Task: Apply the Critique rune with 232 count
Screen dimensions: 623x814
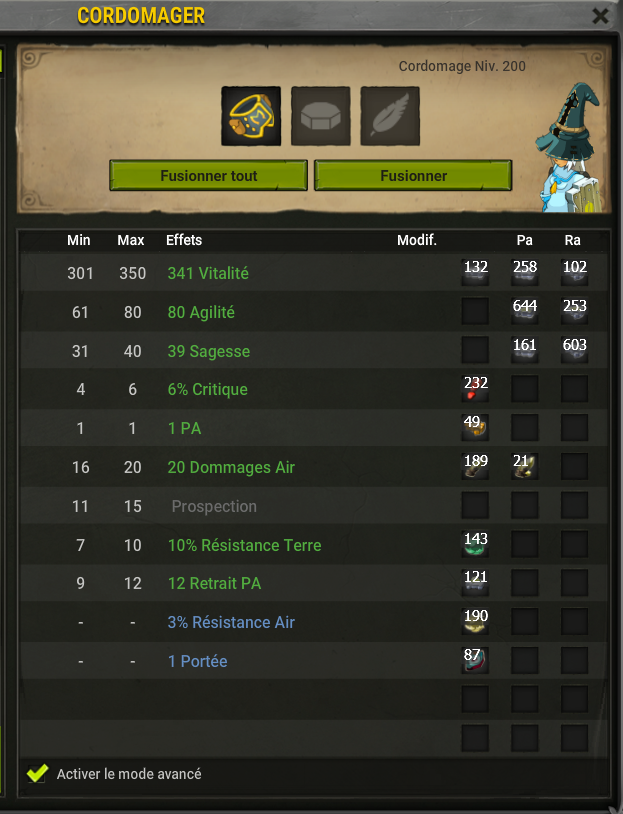Action: coord(475,389)
